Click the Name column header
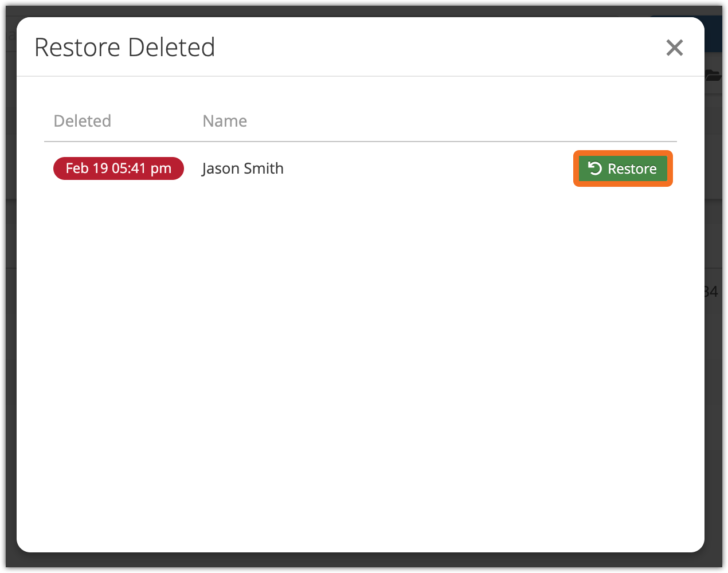Image resolution: width=728 pixels, height=573 pixels. (225, 121)
